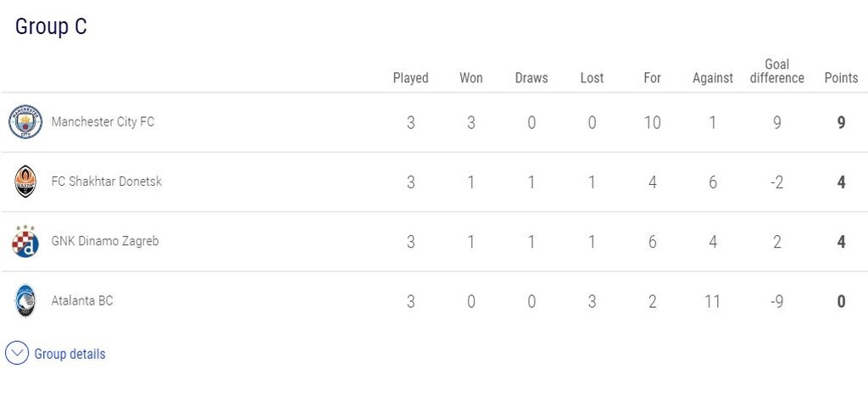Click the Lost column header
Viewport: 868px width, 403px height.
pyautogui.click(x=592, y=78)
